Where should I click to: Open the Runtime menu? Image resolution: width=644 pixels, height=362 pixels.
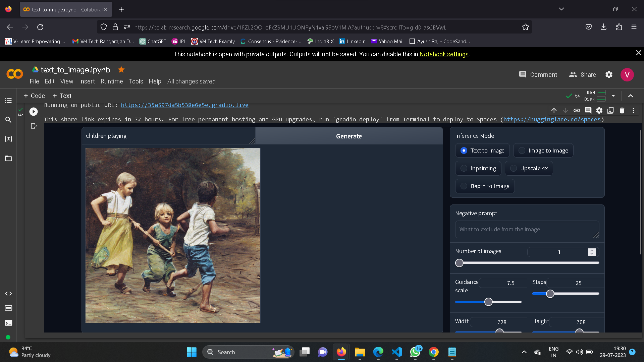[112, 81]
